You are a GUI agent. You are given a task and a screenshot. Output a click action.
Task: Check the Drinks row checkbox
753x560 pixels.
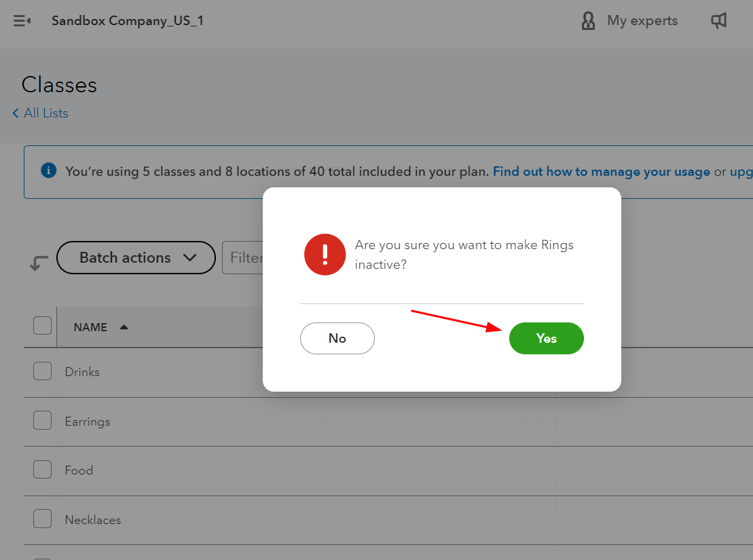[x=41, y=371]
